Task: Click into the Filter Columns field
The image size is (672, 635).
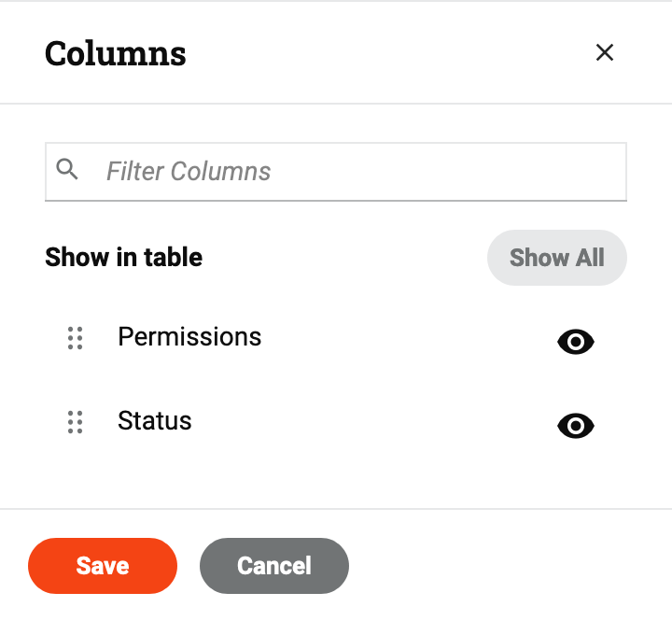Action: pos(355,171)
